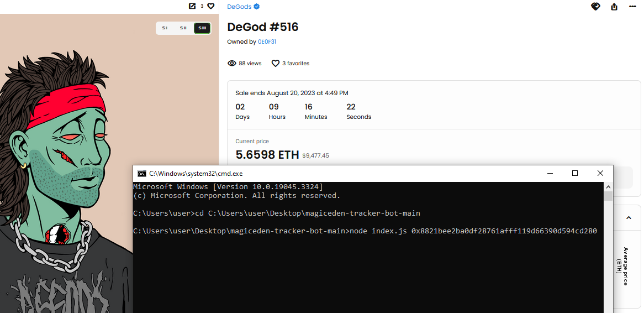This screenshot has height=313, width=644.
Task: Open the three-dots more options menu
Action: 632,7
